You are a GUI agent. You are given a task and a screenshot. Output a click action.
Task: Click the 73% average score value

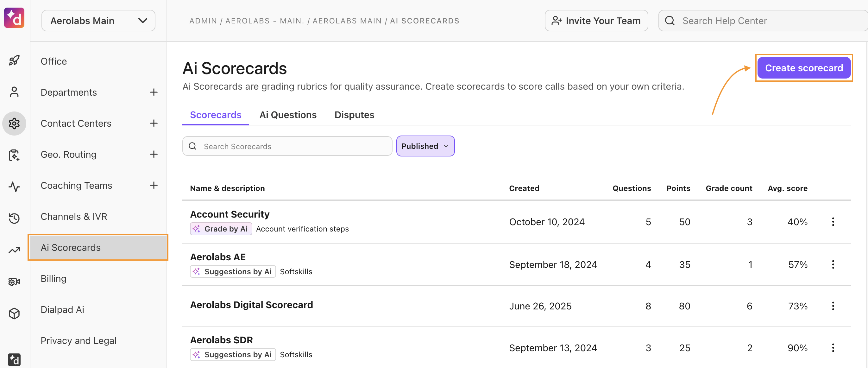point(798,306)
